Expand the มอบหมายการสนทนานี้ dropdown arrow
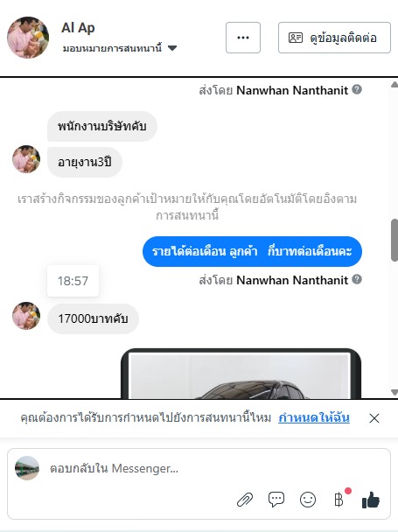 click(x=172, y=48)
